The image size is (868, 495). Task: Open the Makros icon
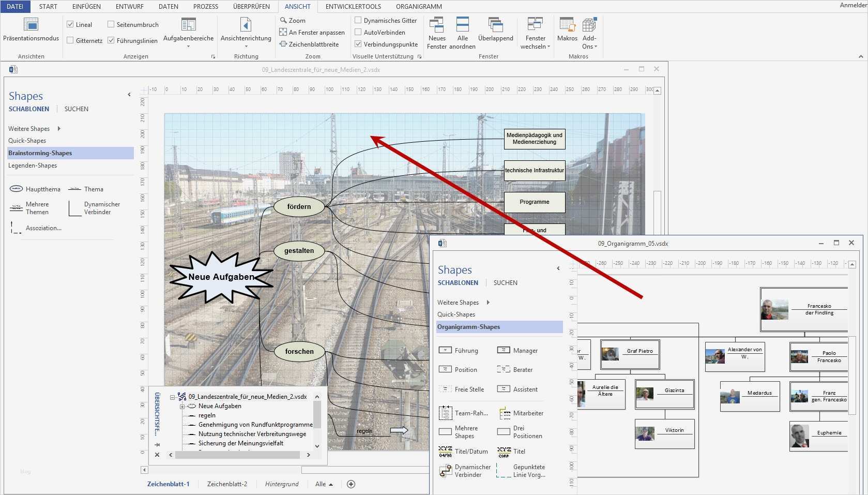[x=567, y=25]
